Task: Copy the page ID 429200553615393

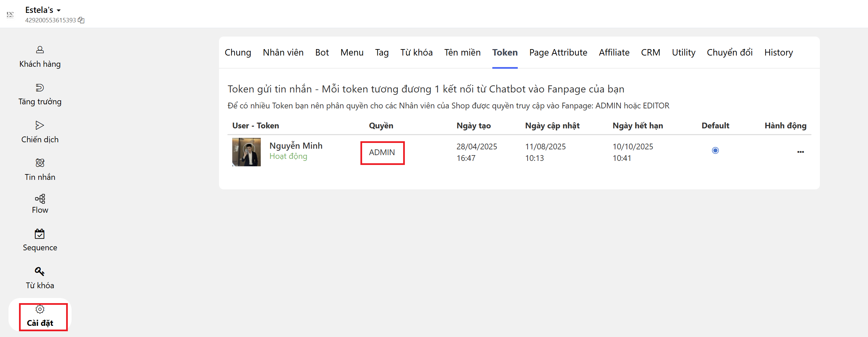Action: [x=81, y=20]
